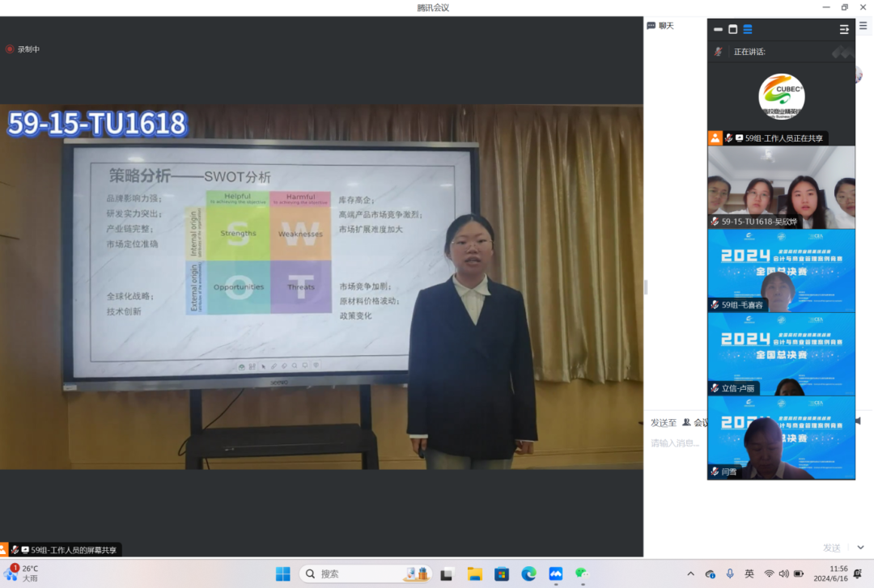
Task: Click the 录制中 recording indicator
Action: [x=23, y=49]
